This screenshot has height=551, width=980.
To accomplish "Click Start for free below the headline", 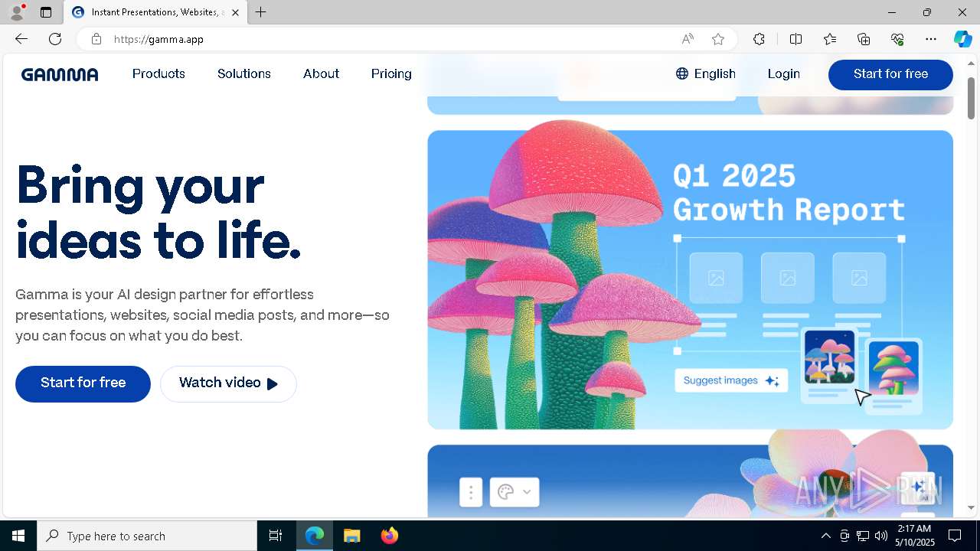I will click(83, 383).
